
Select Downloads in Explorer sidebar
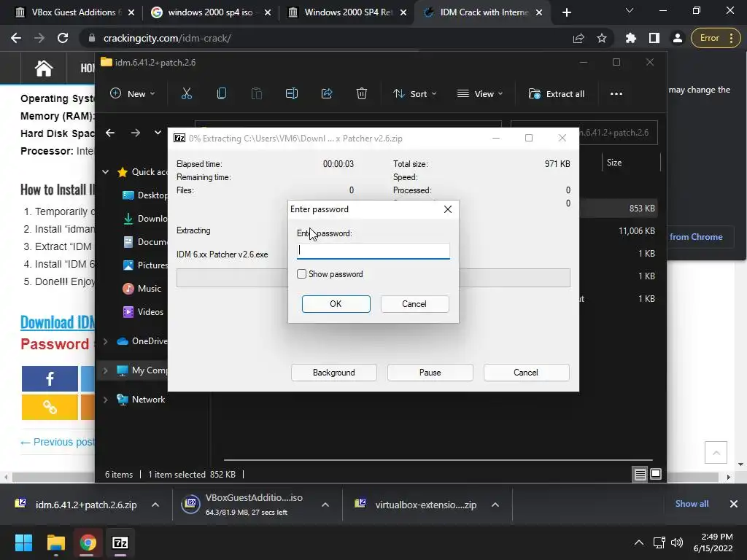(145, 219)
